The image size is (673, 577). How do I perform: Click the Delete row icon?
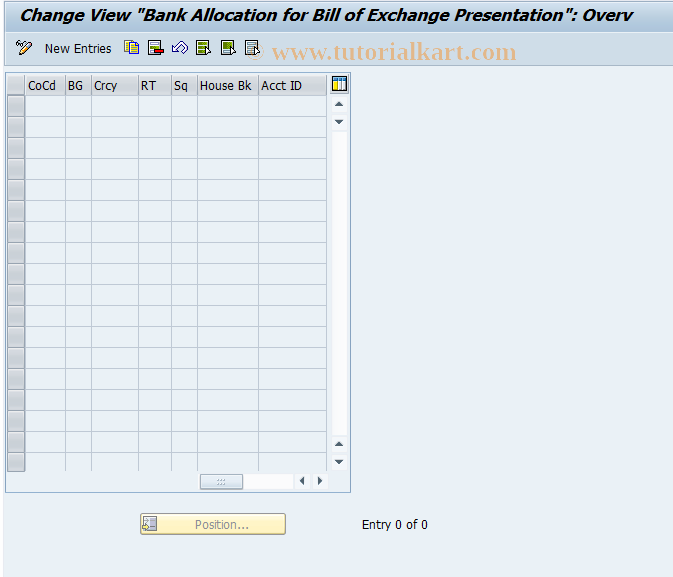pyautogui.click(x=156, y=48)
